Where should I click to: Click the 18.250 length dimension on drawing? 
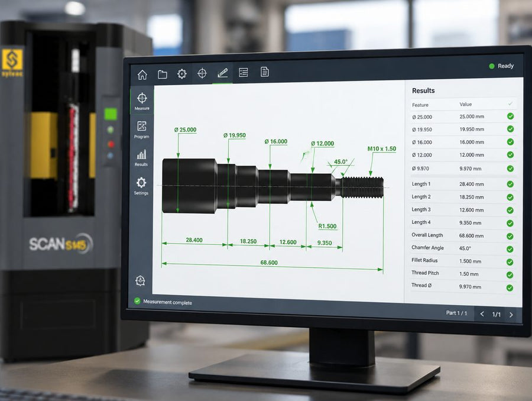click(x=248, y=241)
